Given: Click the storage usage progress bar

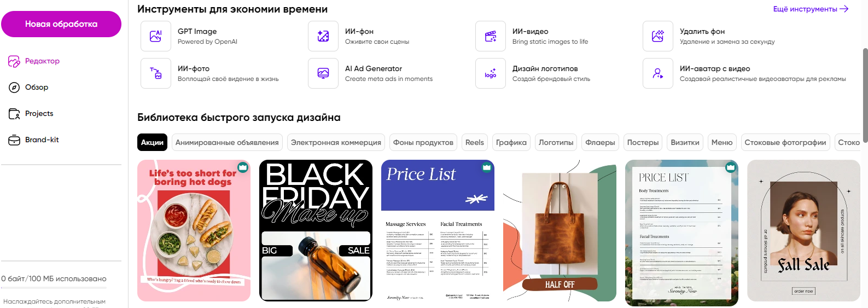Looking at the screenshot, I should click(54, 288).
